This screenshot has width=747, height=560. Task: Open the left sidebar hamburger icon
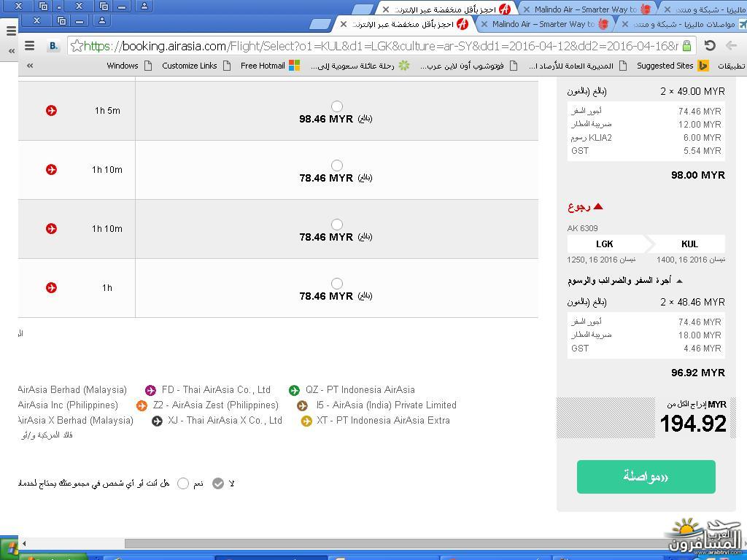coord(12,31)
